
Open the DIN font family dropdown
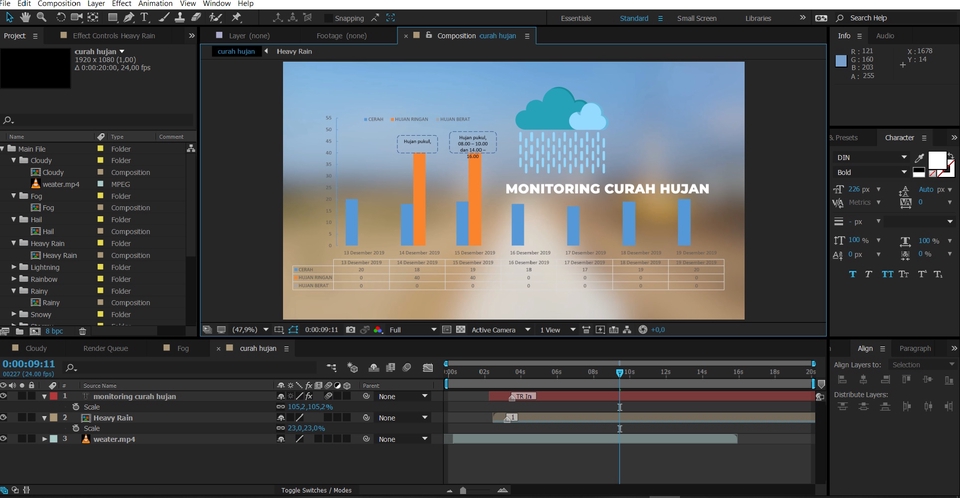(x=871, y=157)
